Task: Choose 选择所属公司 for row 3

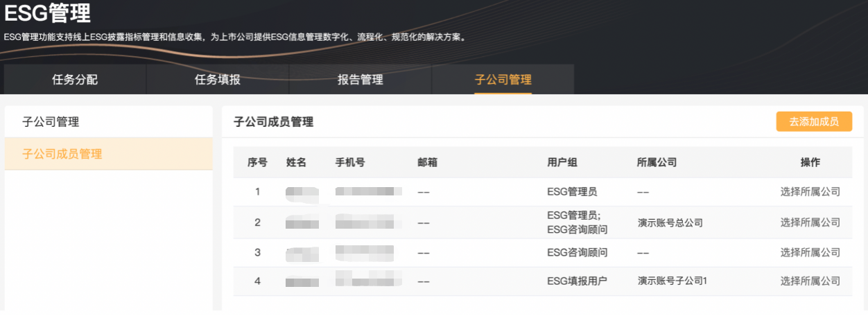Action: (810, 253)
